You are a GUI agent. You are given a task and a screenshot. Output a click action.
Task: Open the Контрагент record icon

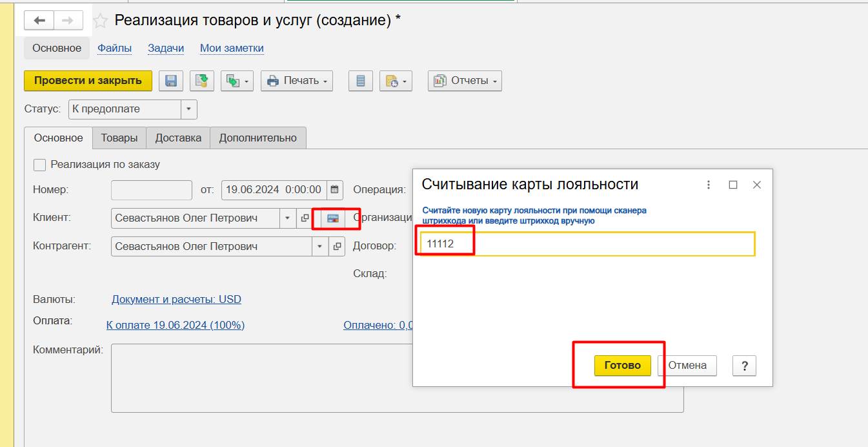point(337,247)
